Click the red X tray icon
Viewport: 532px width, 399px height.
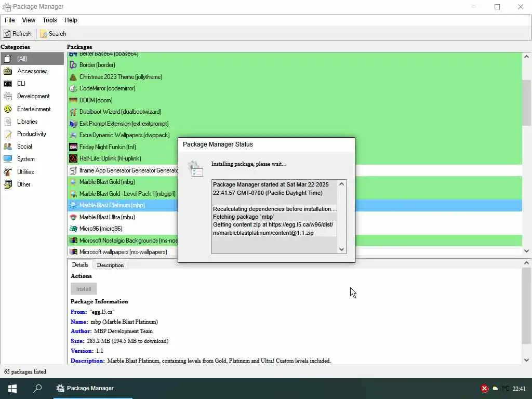[485, 389]
